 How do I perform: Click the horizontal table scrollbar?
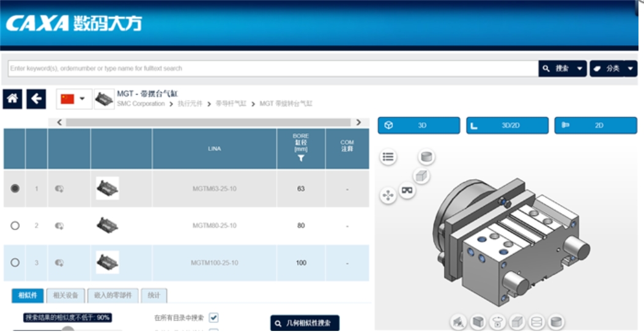click(x=208, y=122)
